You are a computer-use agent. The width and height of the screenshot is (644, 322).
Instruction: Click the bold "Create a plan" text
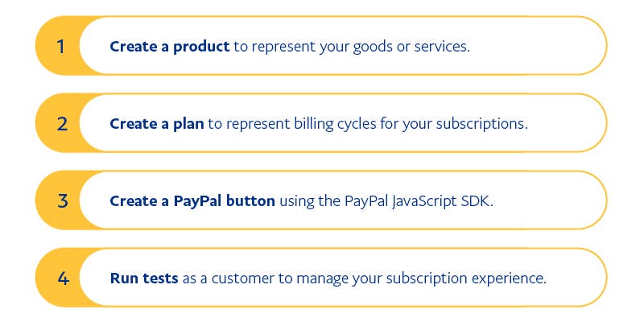pyautogui.click(x=158, y=123)
